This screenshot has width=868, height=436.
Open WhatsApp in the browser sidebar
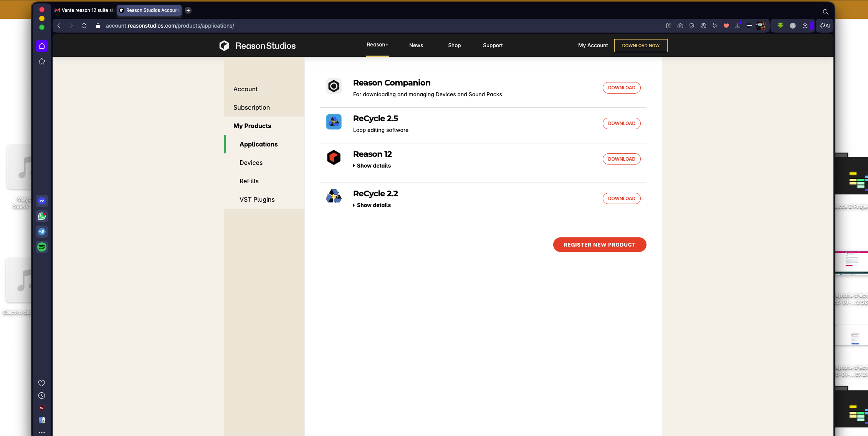[x=42, y=216]
